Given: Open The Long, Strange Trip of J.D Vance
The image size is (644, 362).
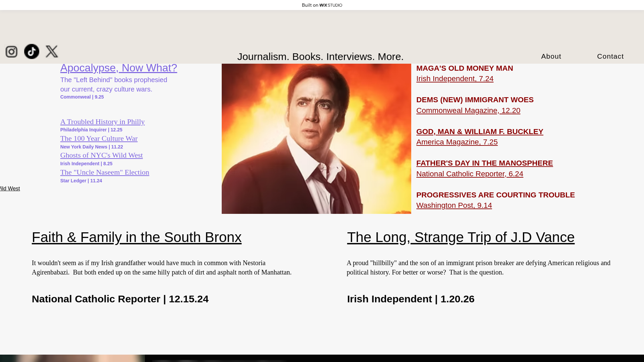Looking at the screenshot, I should (461, 237).
